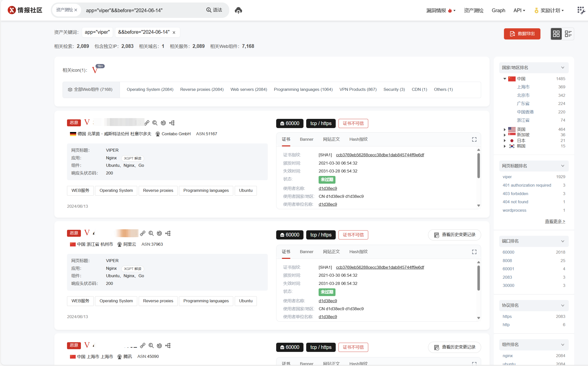Image resolution: width=588 pixels, height=366 pixels.
Task: Click the graph relation icon on the first result
Action: 172,123
